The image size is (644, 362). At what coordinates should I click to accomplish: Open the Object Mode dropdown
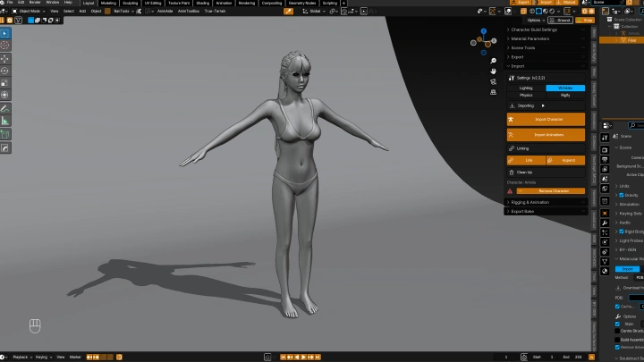[x=29, y=11]
